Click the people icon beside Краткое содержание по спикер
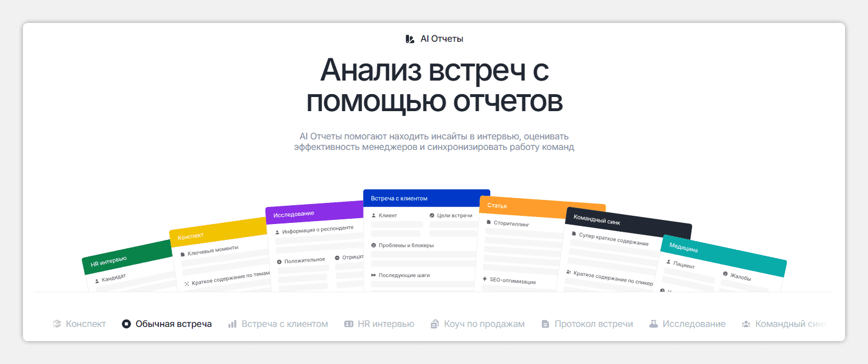 568,272
